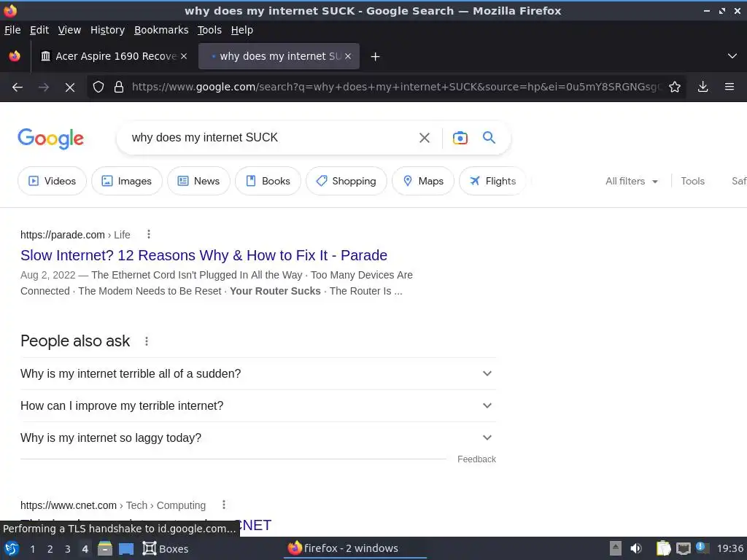Close the Acer Aspire 1690 tab
This screenshot has height=560, width=747.
pyautogui.click(x=184, y=56)
